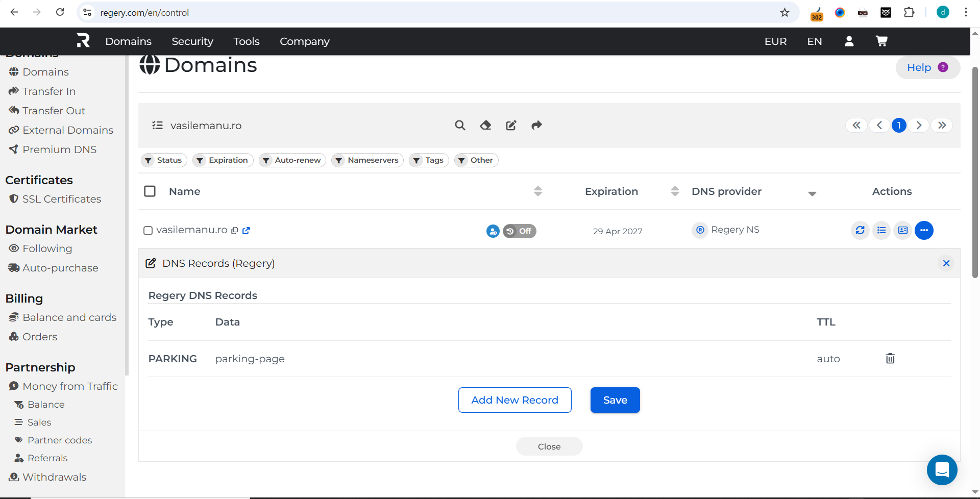
Task: Click the bulk edit pencil icon
Action: (x=511, y=126)
